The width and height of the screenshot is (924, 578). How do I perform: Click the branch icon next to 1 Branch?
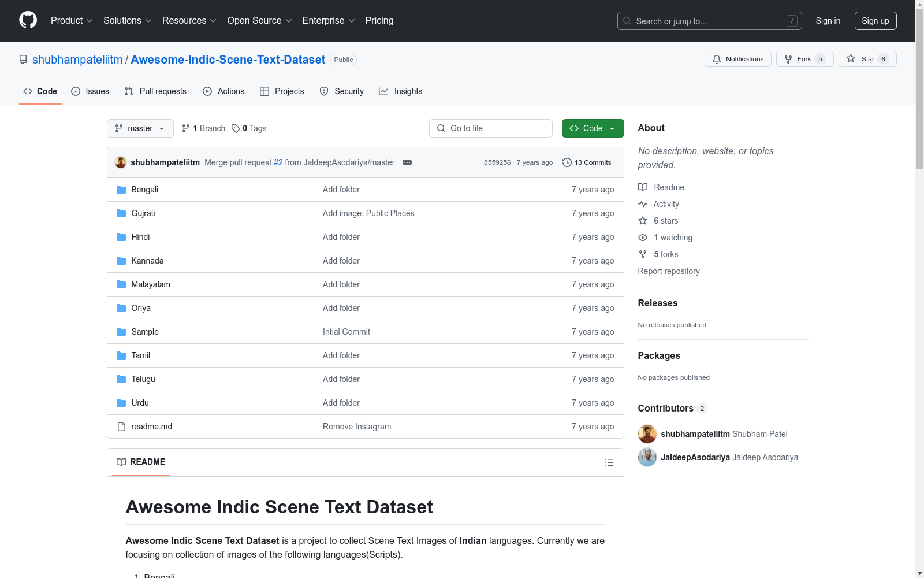coord(186,128)
